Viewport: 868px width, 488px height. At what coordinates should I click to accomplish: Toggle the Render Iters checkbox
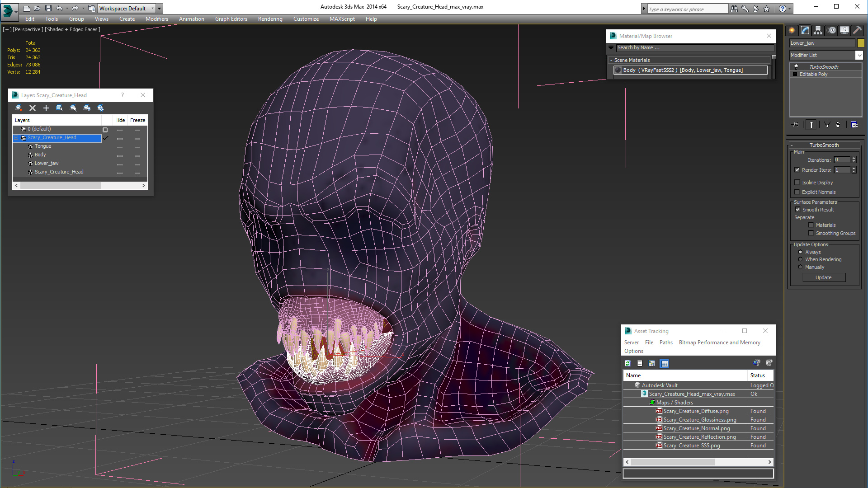click(x=797, y=170)
